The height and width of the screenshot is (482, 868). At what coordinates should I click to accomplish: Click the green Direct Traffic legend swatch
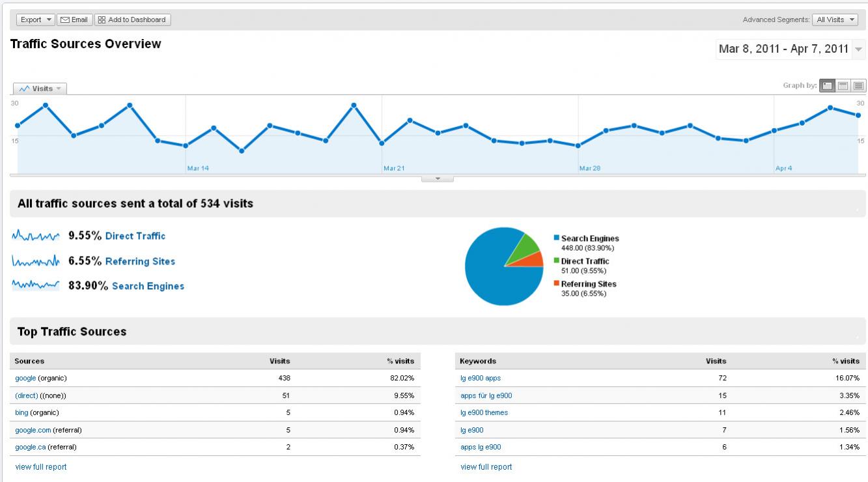point(556,261)
